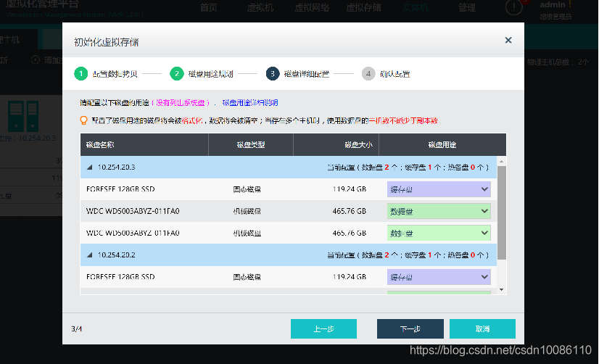Open 实体机 in the background navigation bar
Image resolution: width=599 pixels, height=364 pixels.
416,7
